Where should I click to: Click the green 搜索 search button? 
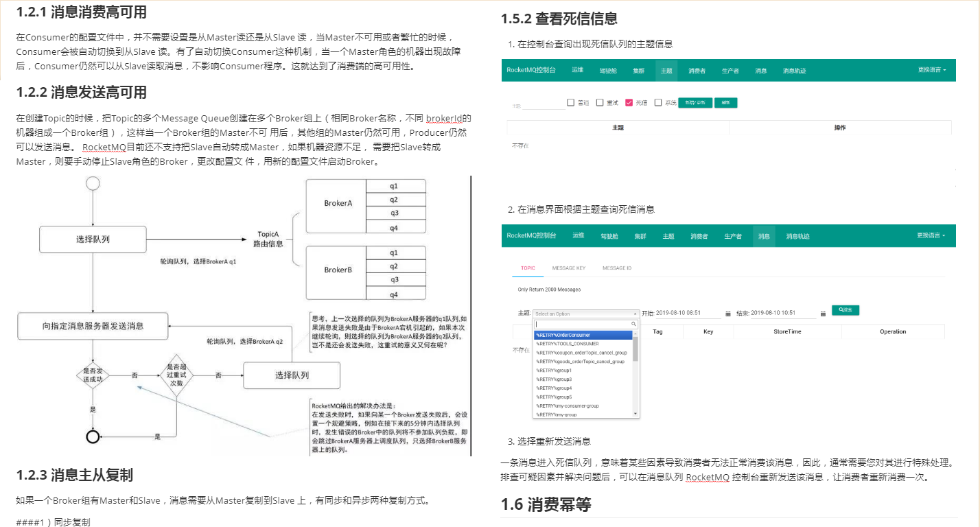(845, 310)
